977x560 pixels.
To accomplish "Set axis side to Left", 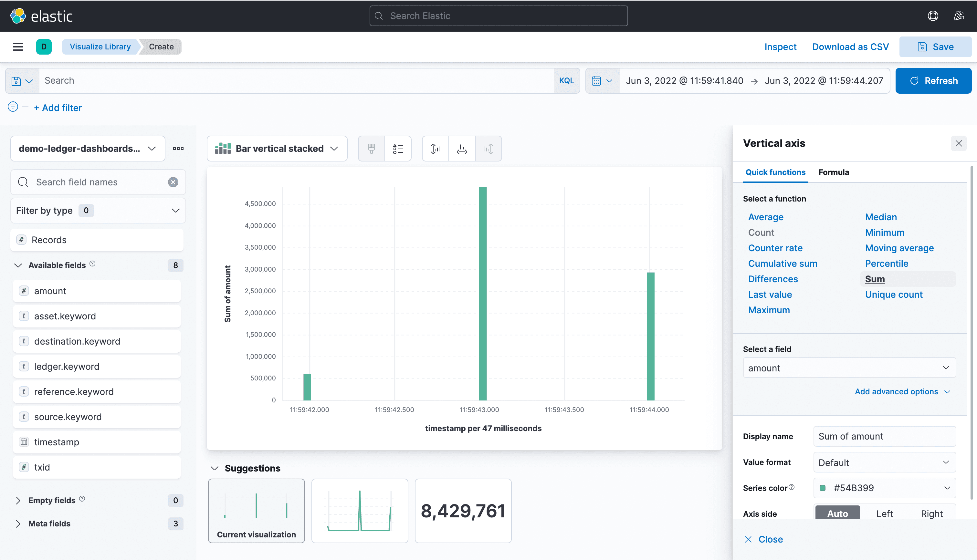I will [884, 513].
